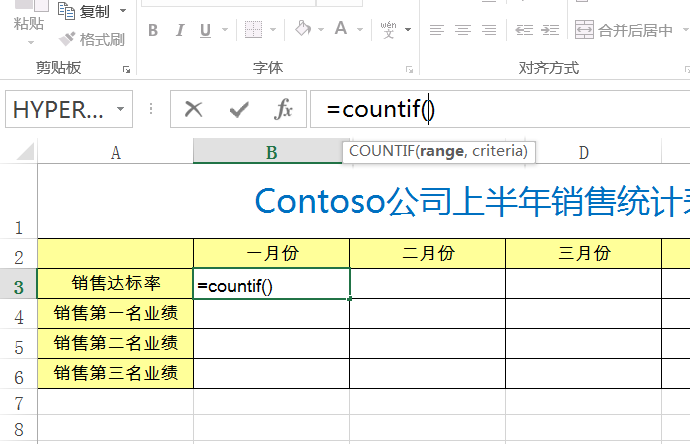Screen dimensions: 690x444
Task: Open the Font (字体) dialog launcher
Action: tap(409, 70)
